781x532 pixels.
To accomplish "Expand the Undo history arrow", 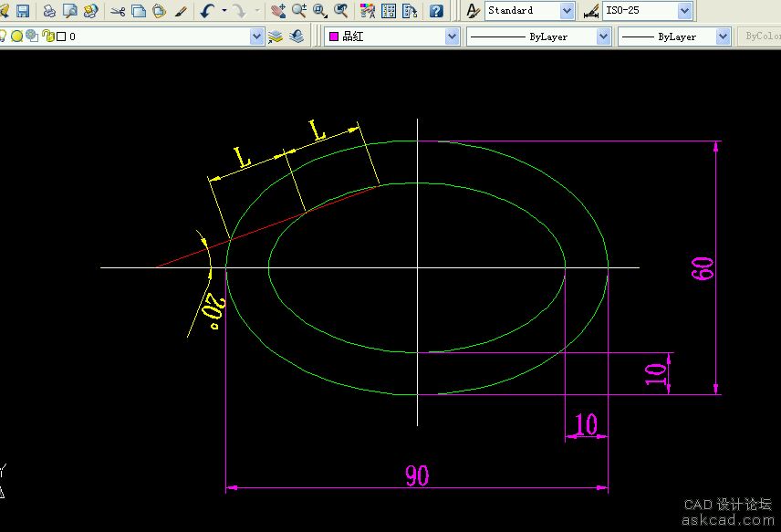I will coord(224,10).
